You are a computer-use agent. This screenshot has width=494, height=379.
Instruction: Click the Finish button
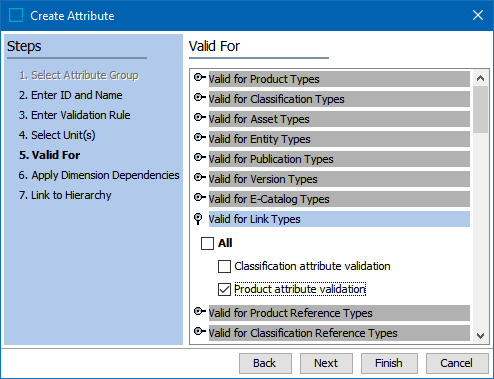(x=389, y=363)
